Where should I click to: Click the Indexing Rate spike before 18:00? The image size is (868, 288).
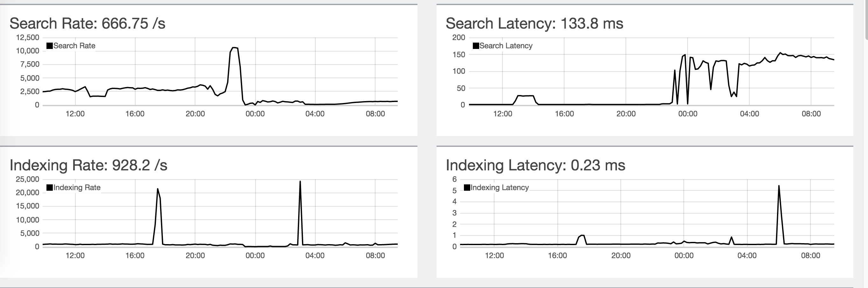click(x=158, y=189)
